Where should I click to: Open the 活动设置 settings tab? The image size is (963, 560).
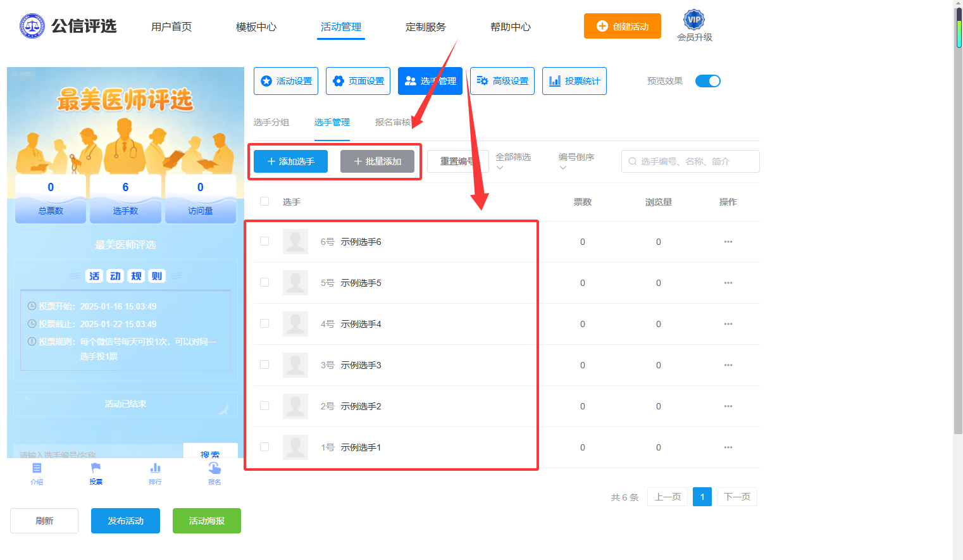tap(286, 81)
